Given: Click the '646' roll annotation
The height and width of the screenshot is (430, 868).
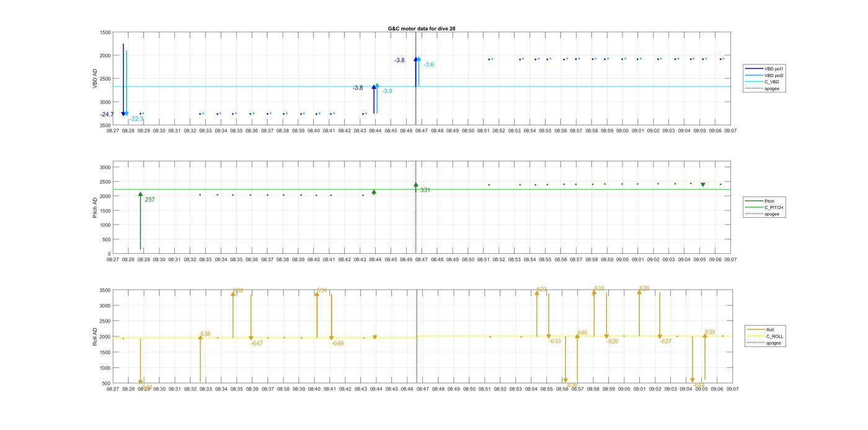Looking at the screenshot, I should tap(582, 333).
